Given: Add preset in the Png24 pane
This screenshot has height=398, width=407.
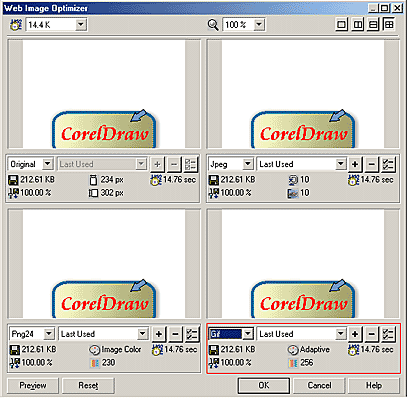Looking at the screenshot, I should (159, 334).
